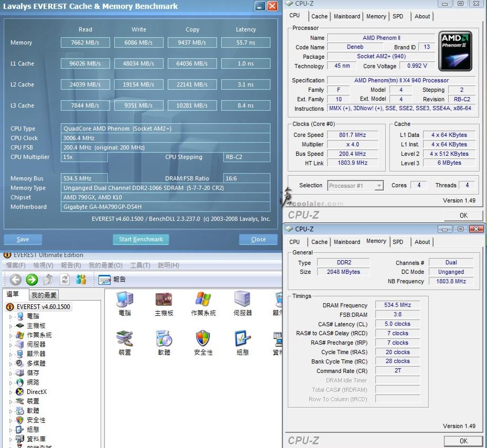The width and height of the screenshot is (487, 448).
Task: Expand the 電腦 tree branch
Action: 10,317
